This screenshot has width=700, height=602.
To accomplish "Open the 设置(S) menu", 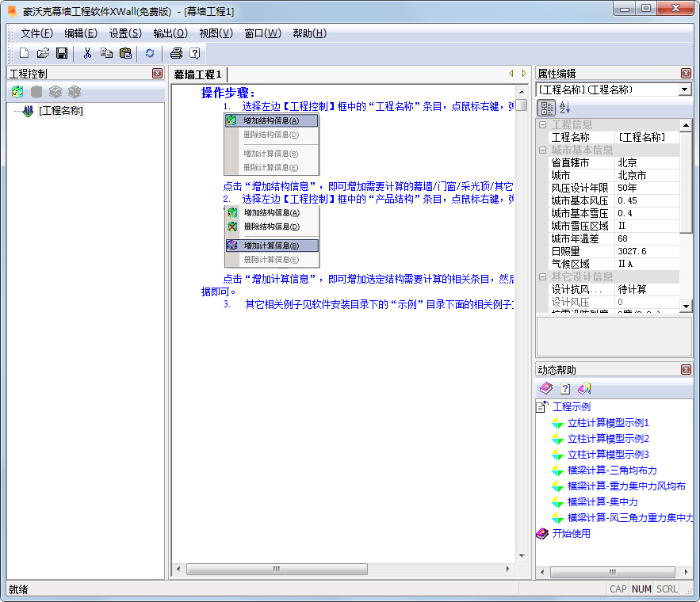I will pos(125,33).
